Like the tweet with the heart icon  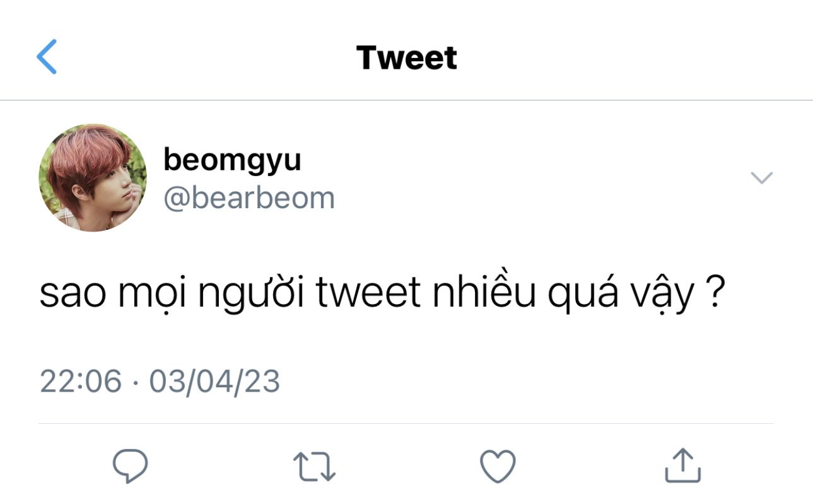[x=498, y=467]
